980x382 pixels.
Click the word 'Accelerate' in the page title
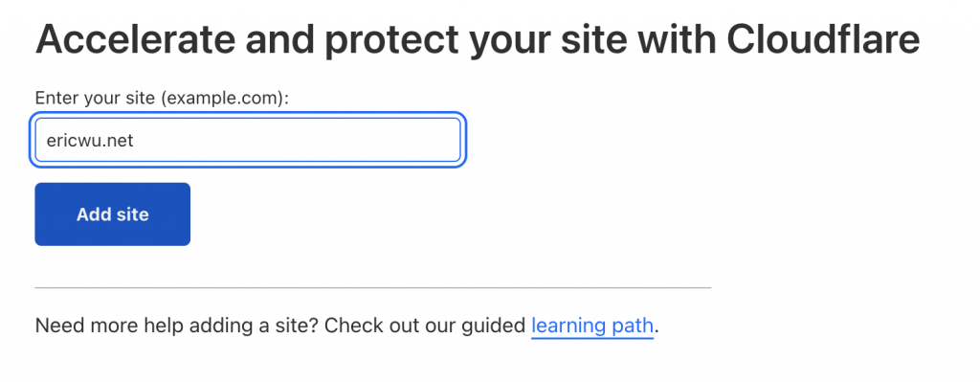click(136, 39)
